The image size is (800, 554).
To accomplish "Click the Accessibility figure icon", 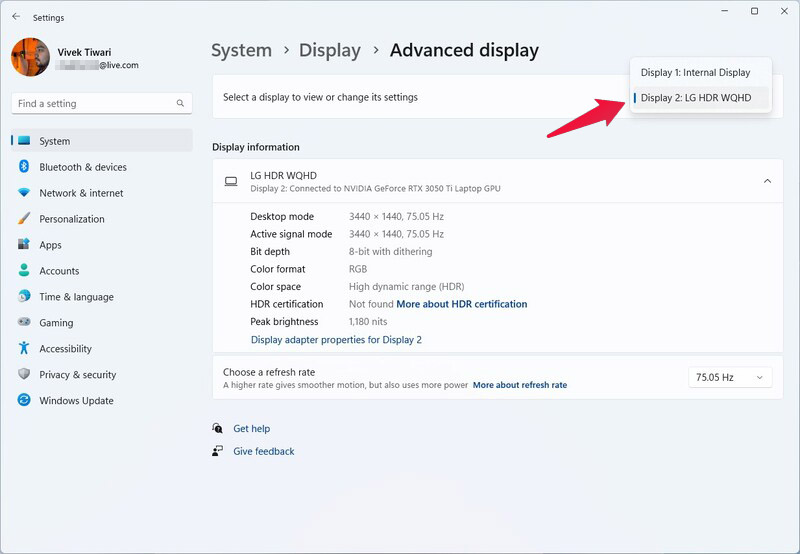I will [x=24, y=348].
